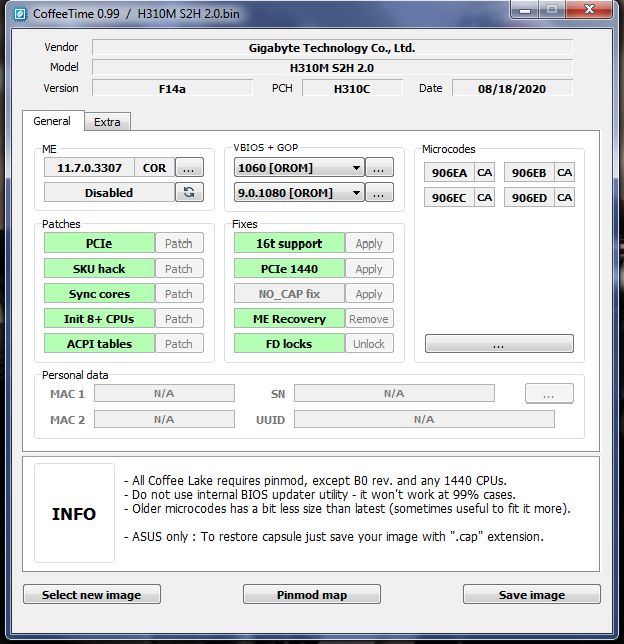
Task: Click the green Init 8+ CPUs label
Action: pos(99,319)
